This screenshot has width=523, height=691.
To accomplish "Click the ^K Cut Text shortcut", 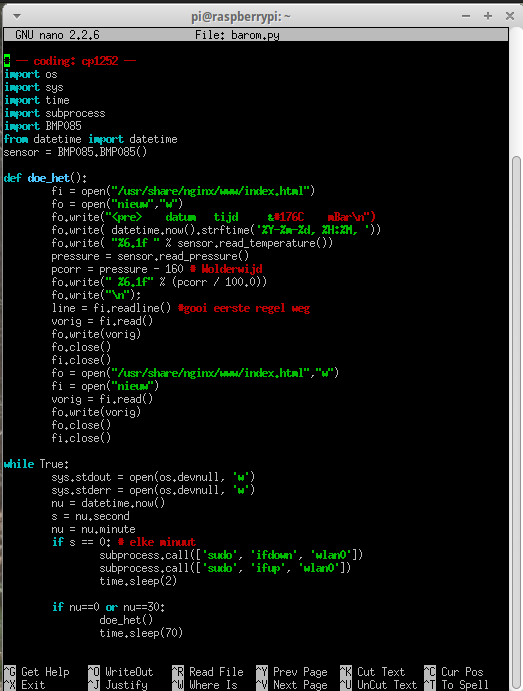I will click(x=372, y=672).
